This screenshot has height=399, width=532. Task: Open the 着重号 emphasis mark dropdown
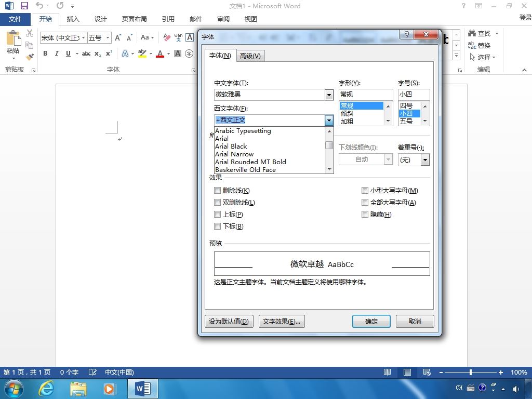[x=425, y=159]
